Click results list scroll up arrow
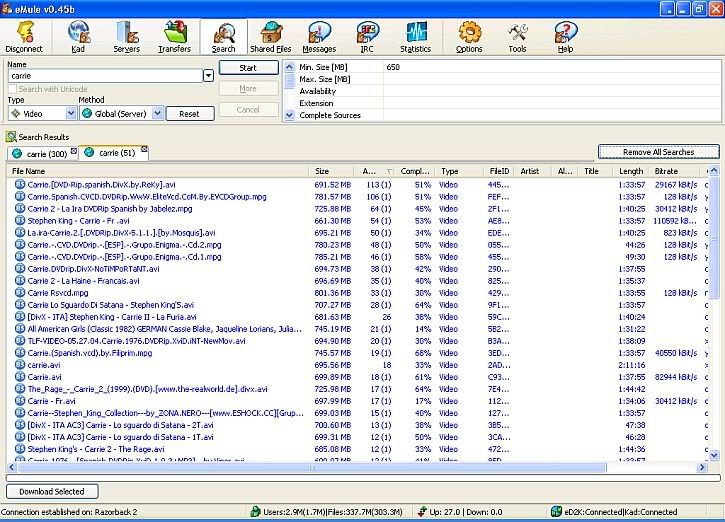725x522 pixels. (713, 171)
